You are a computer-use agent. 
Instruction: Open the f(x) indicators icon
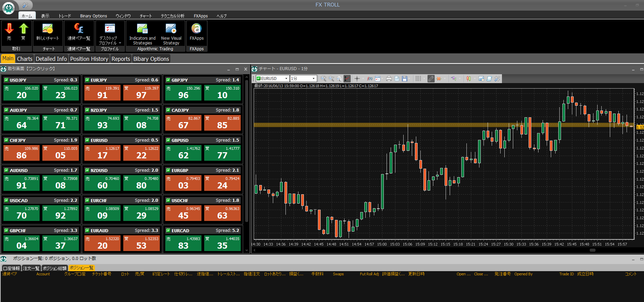370,79
